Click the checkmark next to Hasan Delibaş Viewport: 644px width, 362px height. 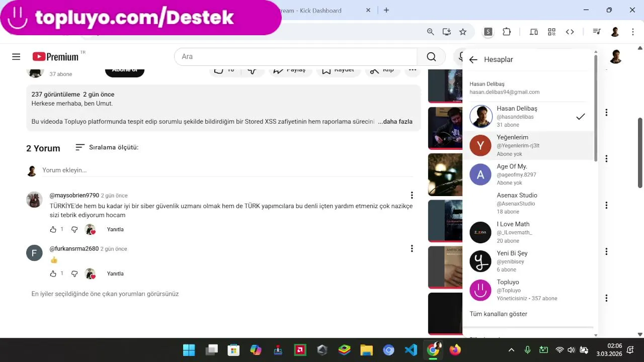coord(581,117)
